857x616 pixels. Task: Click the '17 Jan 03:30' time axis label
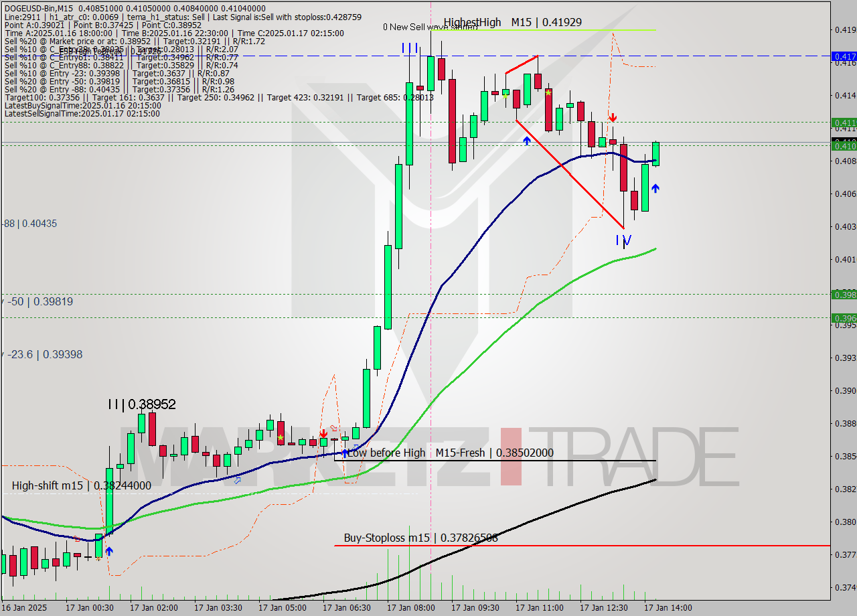point(218,608)
